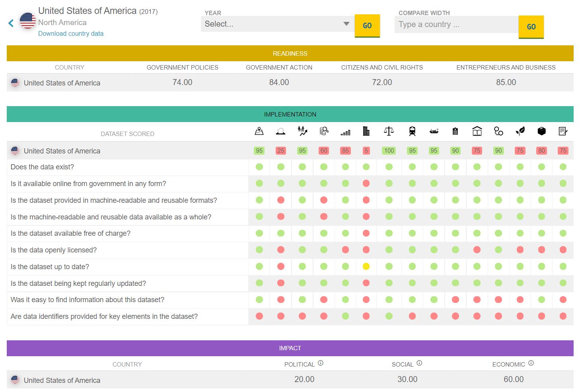Click the company register building icon
Viewport: 580px width, 392px height.
(366, 131)
